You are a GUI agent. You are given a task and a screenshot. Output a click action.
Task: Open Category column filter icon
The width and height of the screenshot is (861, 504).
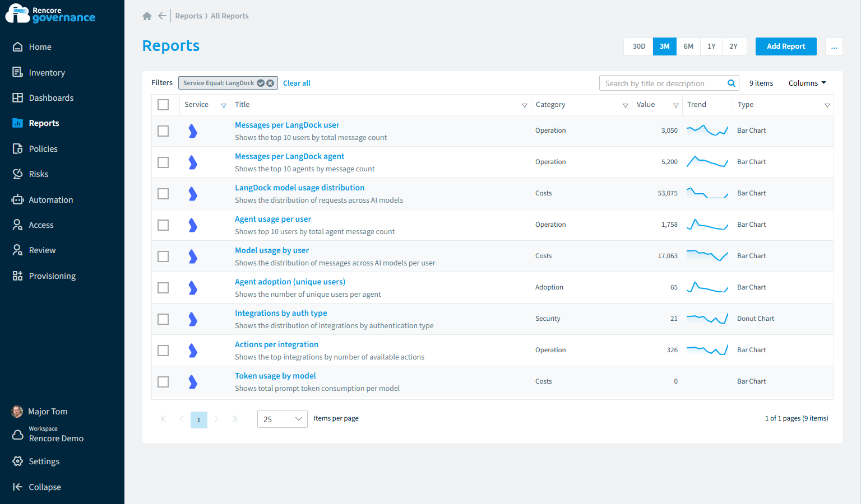pos(626,105)
